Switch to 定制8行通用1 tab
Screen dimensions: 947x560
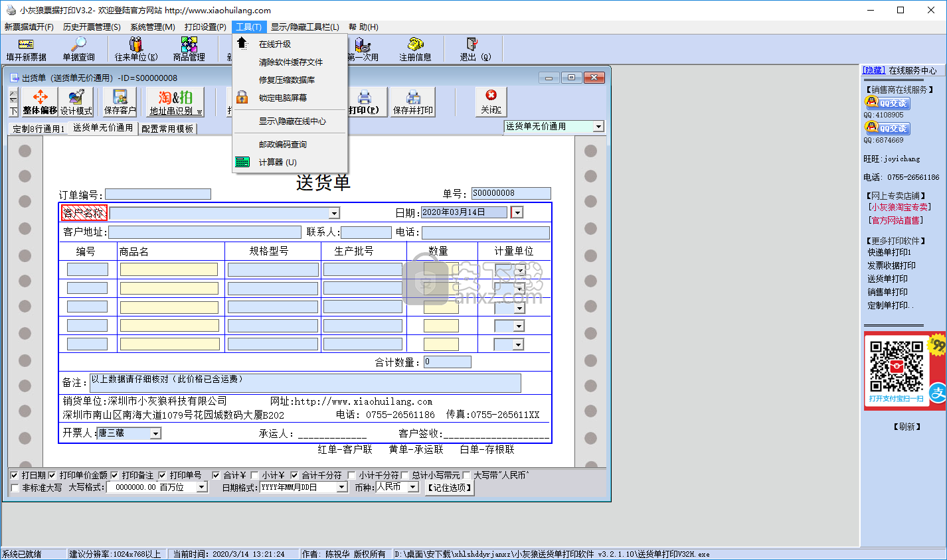tap(39, 129)
